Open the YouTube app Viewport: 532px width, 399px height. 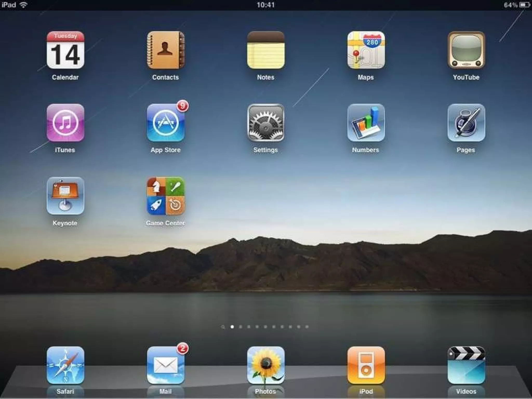click(466, 50)
